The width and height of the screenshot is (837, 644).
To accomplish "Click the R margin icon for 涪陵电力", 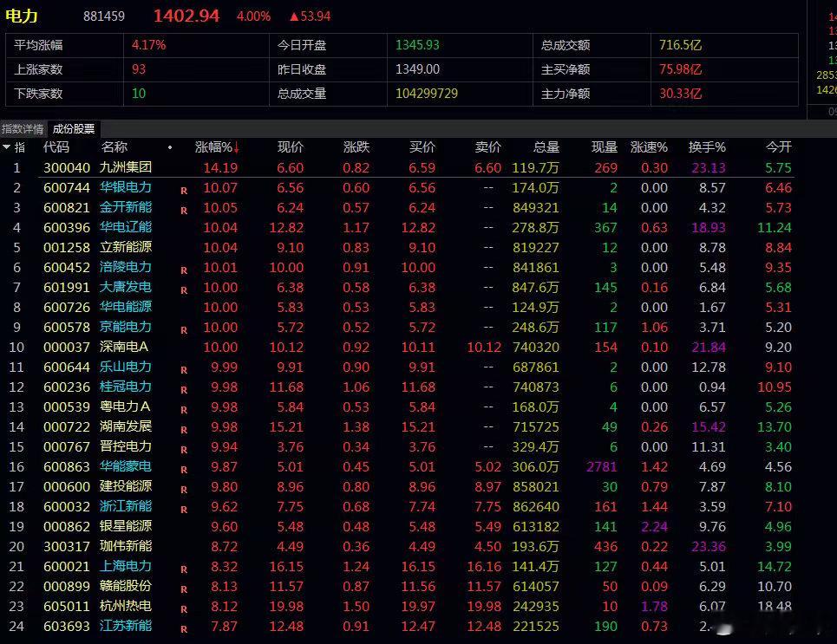I will pyautogui.click(x=184, y=270).
